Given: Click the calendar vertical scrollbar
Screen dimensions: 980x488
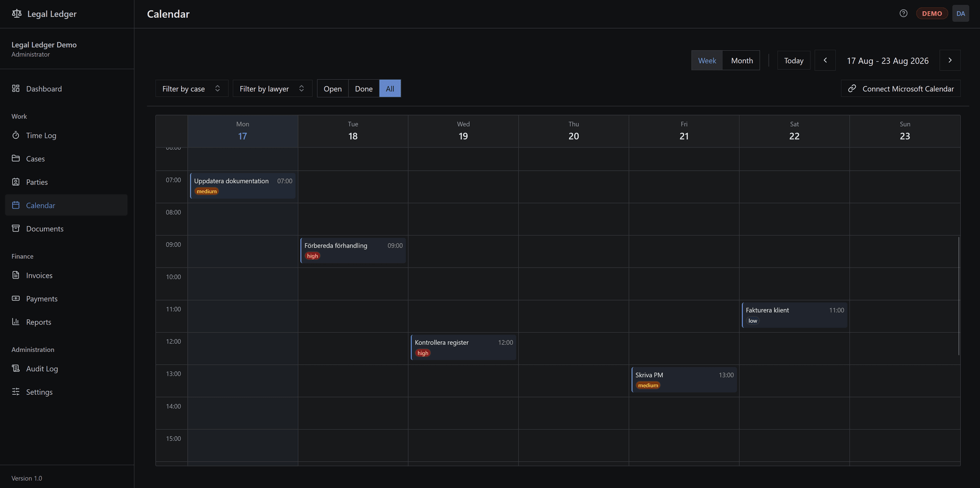Looking at the screenshot, I should pos(958,296).
